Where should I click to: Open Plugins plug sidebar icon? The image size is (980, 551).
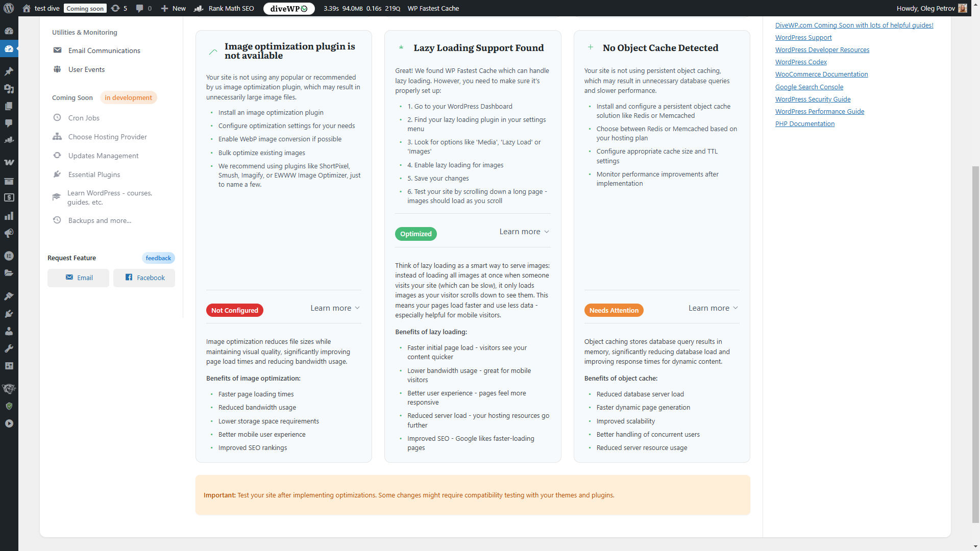(x=9, y=314)
